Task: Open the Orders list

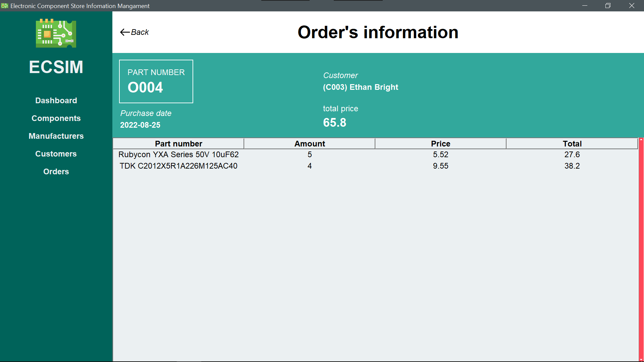Action: point(56,172)
